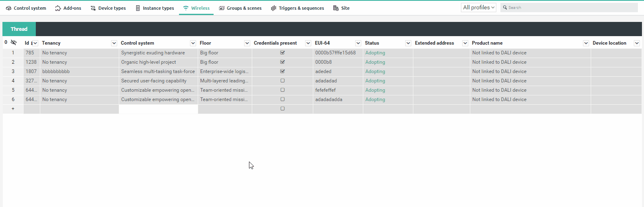The image size is (644, 207).
Task: Click Synergistic exuding hardware cell
Action: 158,53
